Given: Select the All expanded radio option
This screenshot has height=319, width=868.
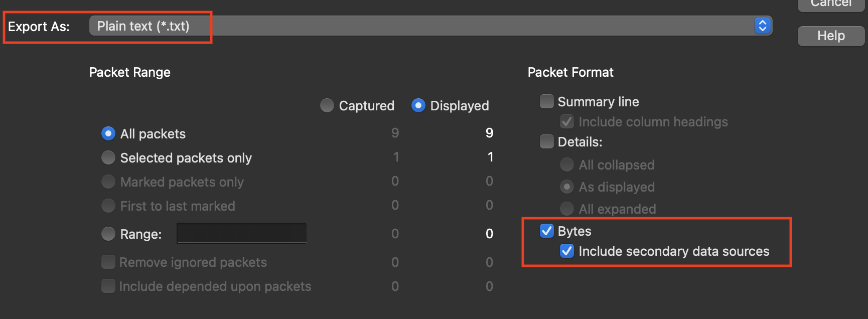Looking at the screenshot, I should pyautogui.click(x=567, y=209).
